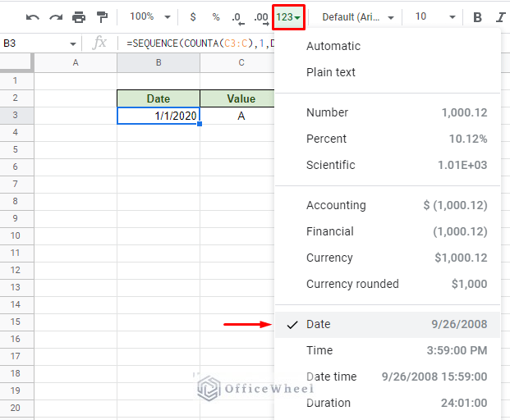
Task: Choose Currency format $1,000.12
Action: [388, 258]
